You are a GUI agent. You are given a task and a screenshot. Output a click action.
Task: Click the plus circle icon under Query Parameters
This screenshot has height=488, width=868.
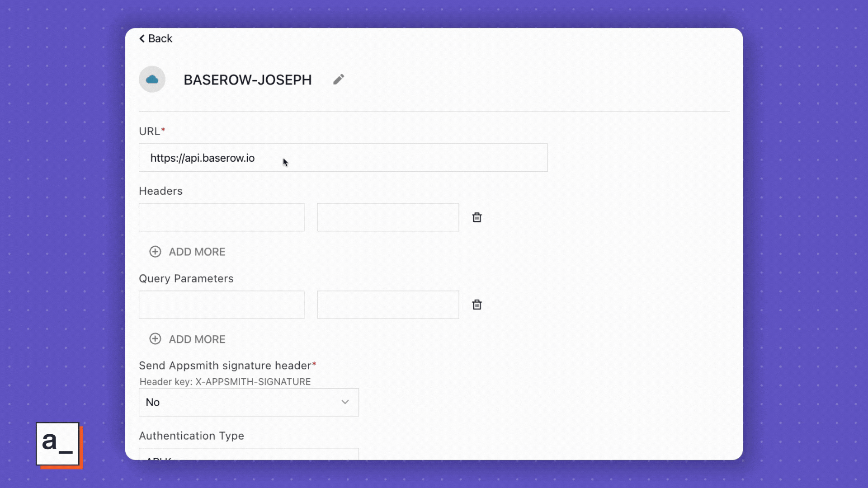155,339
